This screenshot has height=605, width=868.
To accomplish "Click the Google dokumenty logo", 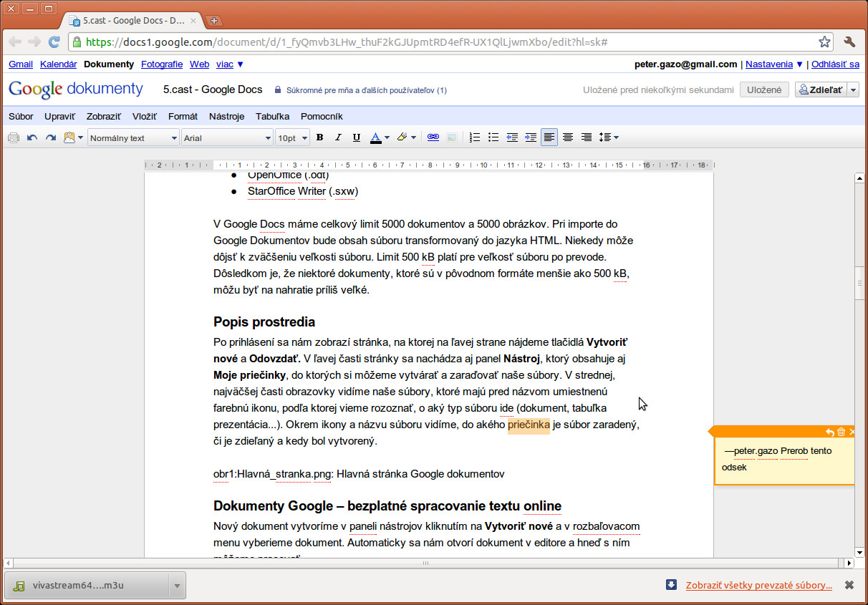I will click(x=76, y=89).
